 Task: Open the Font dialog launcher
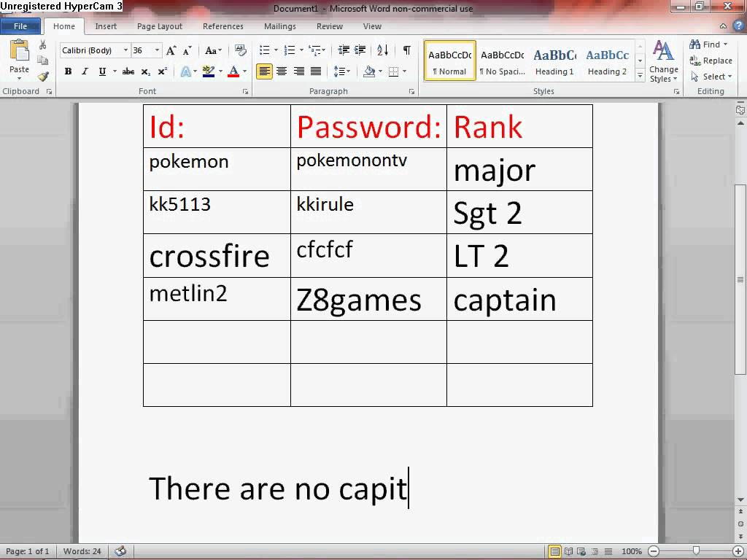[245, 91]
